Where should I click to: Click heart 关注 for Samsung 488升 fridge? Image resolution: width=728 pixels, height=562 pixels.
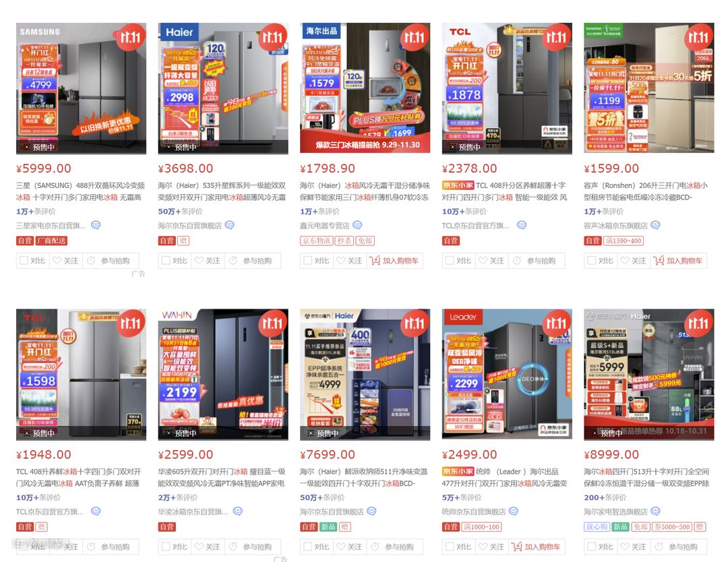pos(65,261)
